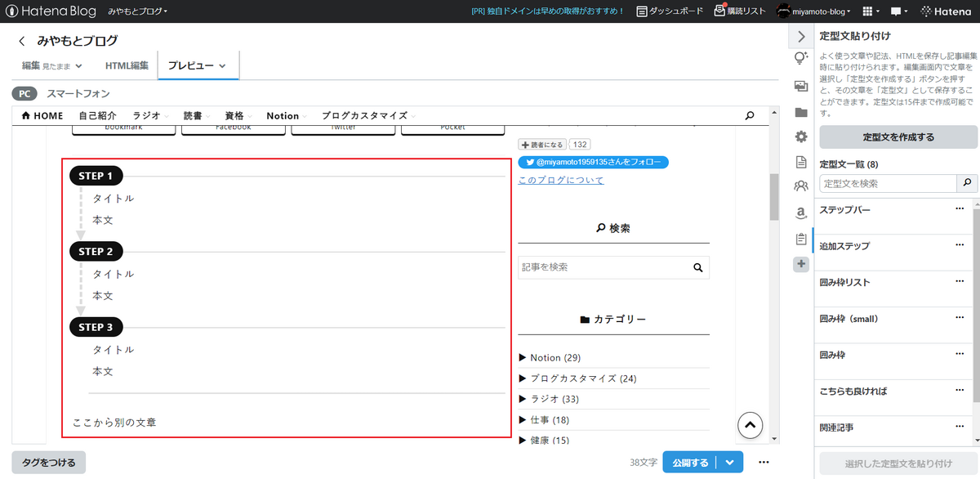
Task: Open the three-dot more menu near publish
Action: (x=764, y=462)
